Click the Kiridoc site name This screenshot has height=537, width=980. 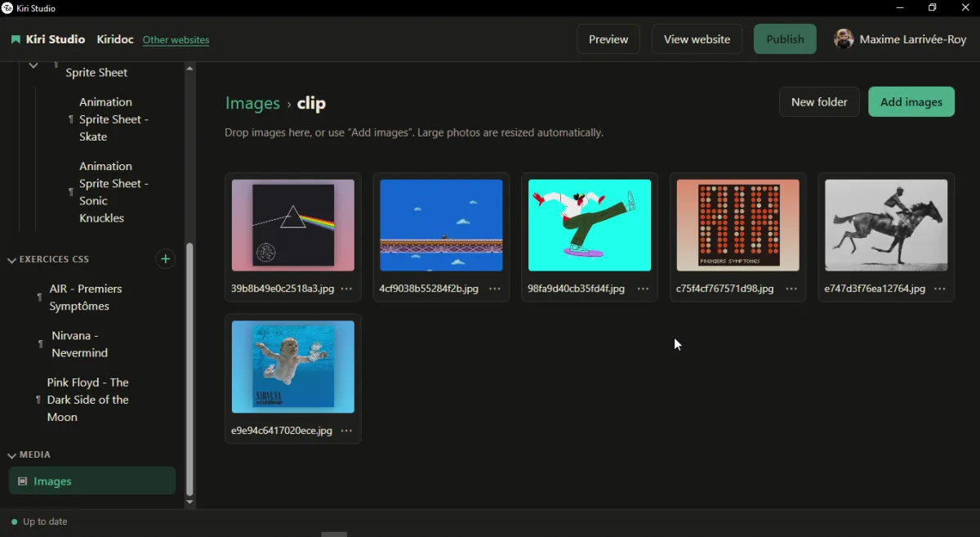[115, 39]
